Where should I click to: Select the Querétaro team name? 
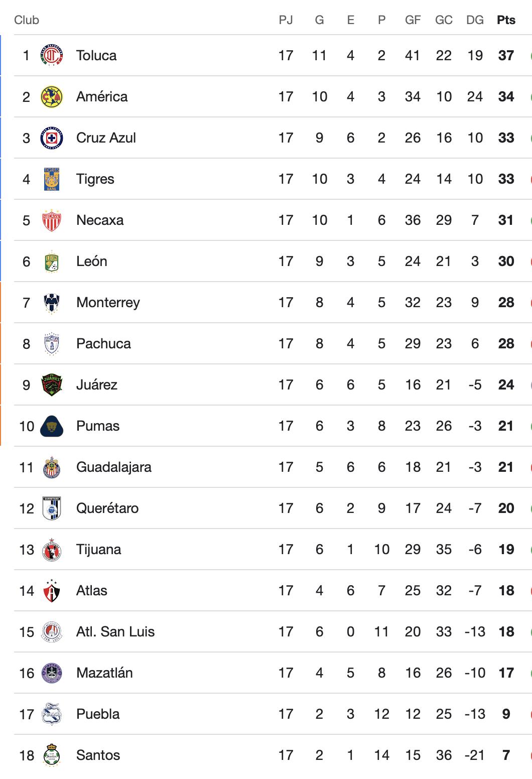point(107,508)
